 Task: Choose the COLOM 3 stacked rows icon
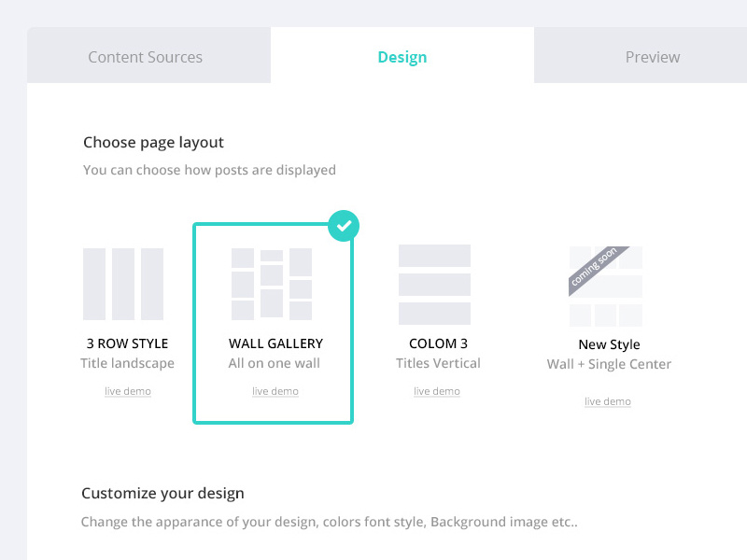coord(434,284)
